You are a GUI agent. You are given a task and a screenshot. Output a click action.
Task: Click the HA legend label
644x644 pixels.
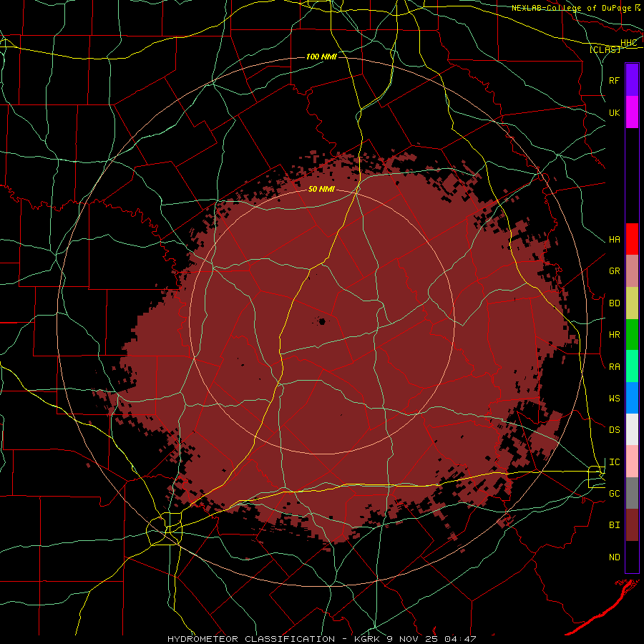[614, 240]
